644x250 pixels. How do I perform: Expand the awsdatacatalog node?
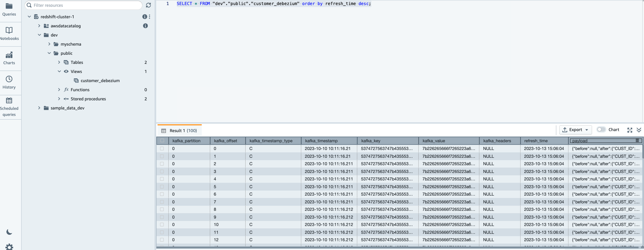39,26
